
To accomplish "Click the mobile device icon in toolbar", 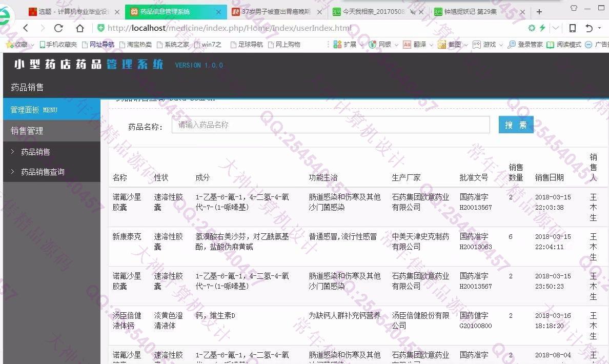I will tap(573, 28).
